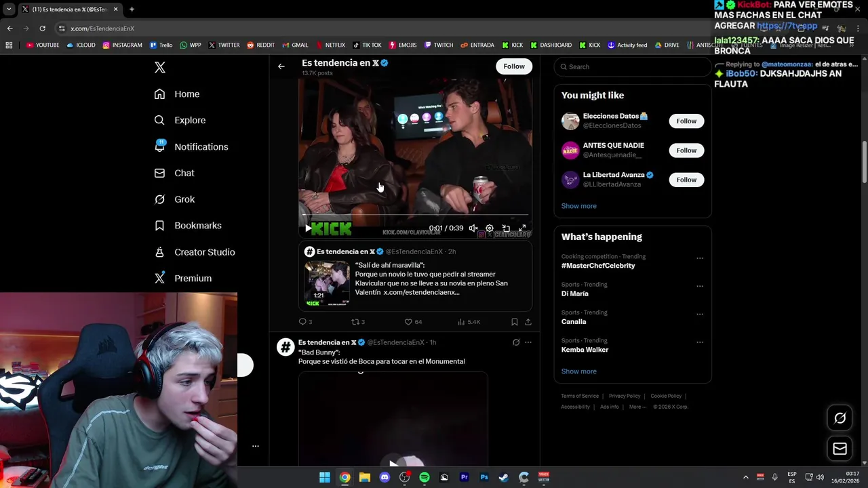
Task: Reply to the post with 3 comments
Action: pyautogui.click(x=305, y=322)
